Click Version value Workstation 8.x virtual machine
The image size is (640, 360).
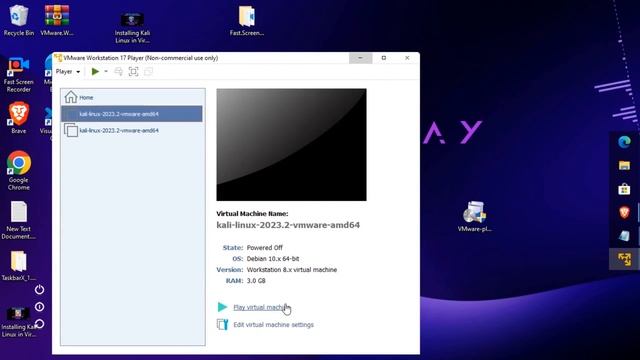[x=292, y=270]
